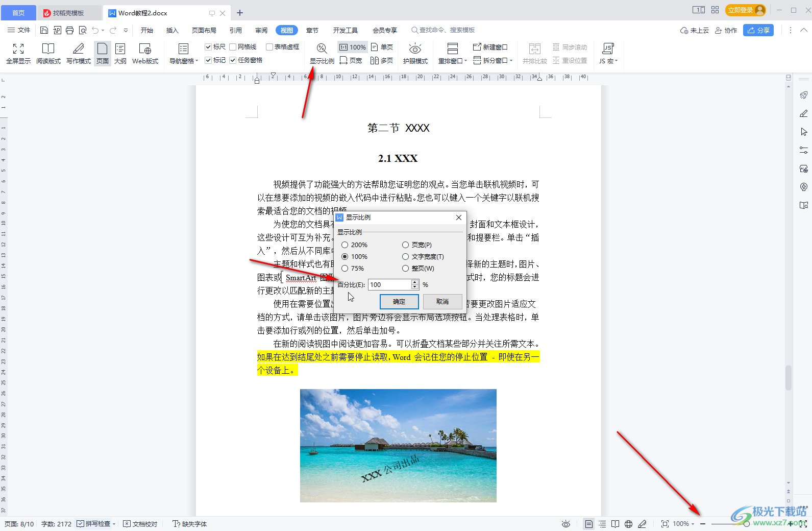Click status bar eye protection icon
812x531 pixels.
pyautogui.click(x=565, y=524)
